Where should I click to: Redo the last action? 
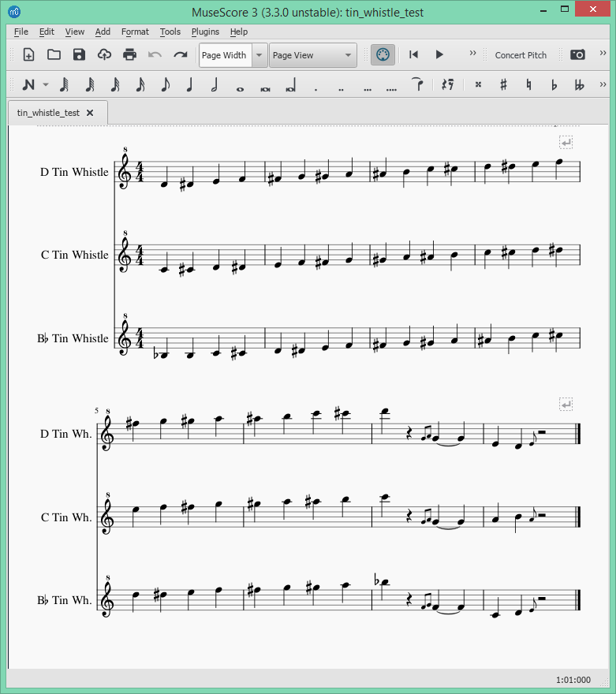click(x=180, y=55)
